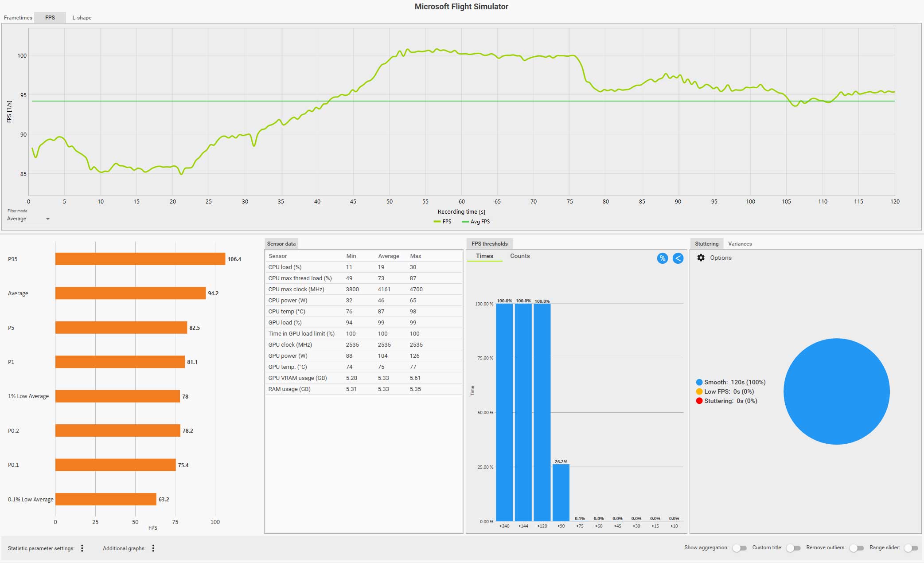
Task: Click the Stuttering red legend dot
Action: point(699,401)
